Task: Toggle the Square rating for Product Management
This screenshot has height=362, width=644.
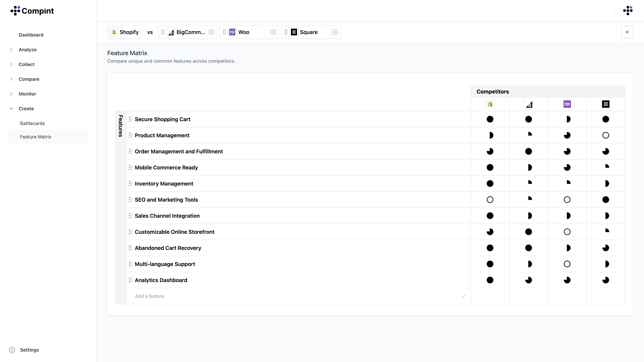Action: click(x=605, y=135)
